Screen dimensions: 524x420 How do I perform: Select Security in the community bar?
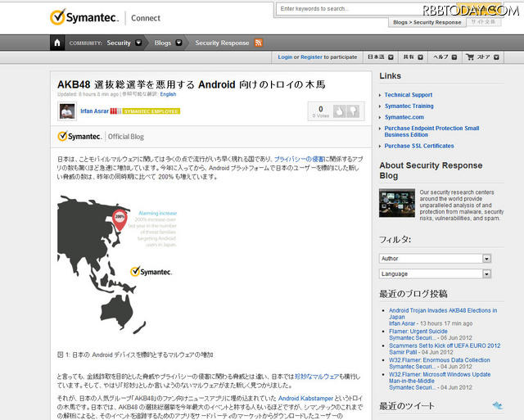tap(119, 43)
